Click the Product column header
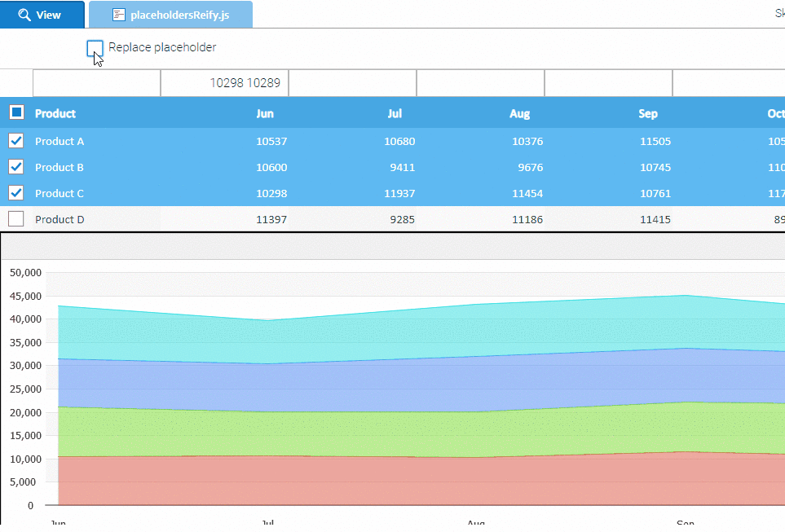The width and height of the screenshot is (785, 532). 55,113
